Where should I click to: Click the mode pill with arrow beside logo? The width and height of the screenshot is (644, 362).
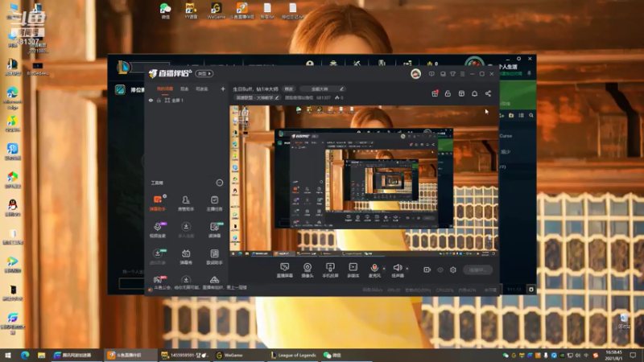point(204,73)
